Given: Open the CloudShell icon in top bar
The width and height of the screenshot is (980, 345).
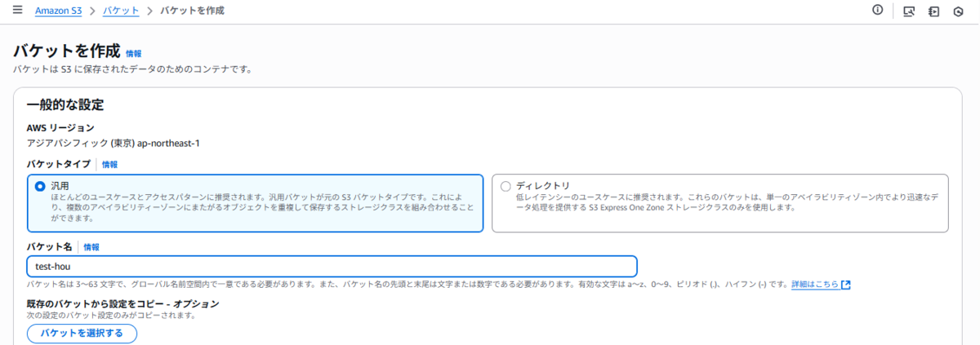Looking at the screenshot, I should pos(909,11).
